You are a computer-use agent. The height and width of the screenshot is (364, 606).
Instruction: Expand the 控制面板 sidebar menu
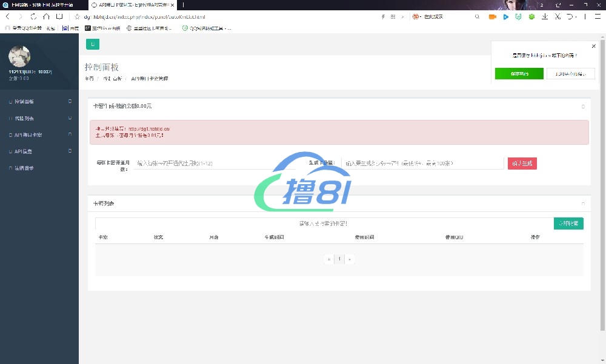click(x=39, y=102)
